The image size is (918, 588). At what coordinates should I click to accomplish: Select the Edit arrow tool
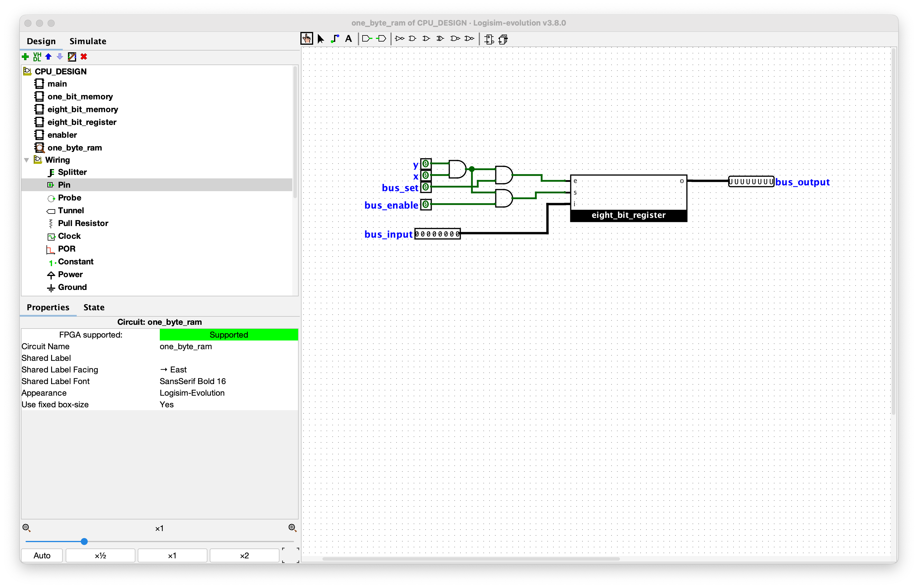click(321, 39)
